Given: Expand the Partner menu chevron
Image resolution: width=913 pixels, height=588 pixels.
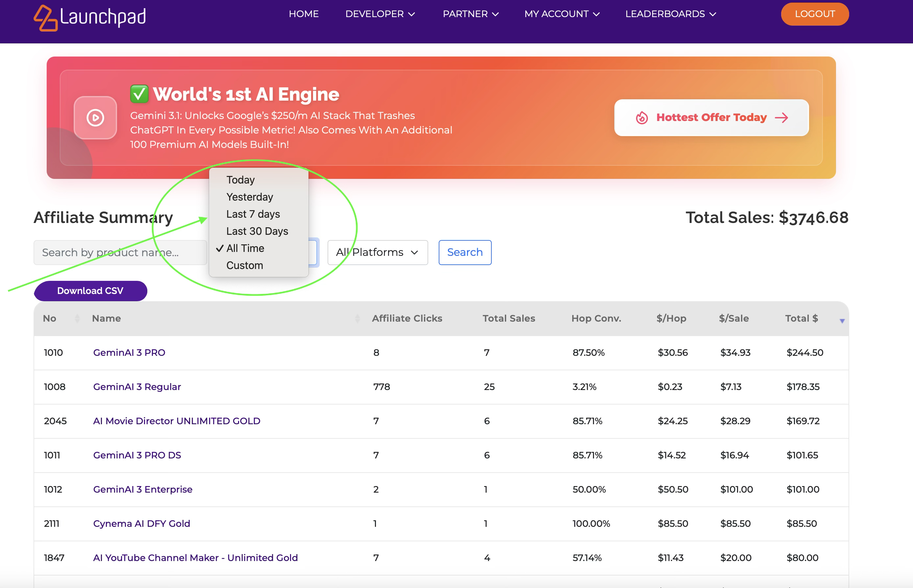Looking at the screenshot, I should [496, 14].
